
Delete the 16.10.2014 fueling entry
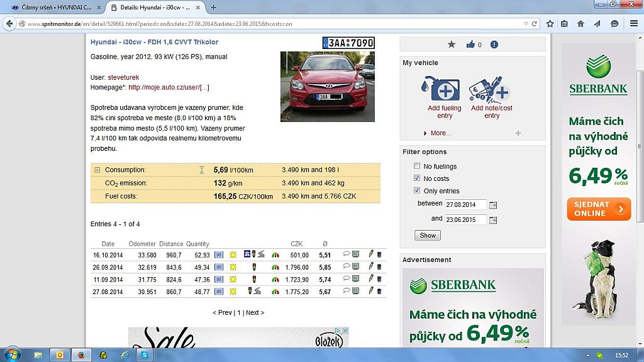coord(379,255)
